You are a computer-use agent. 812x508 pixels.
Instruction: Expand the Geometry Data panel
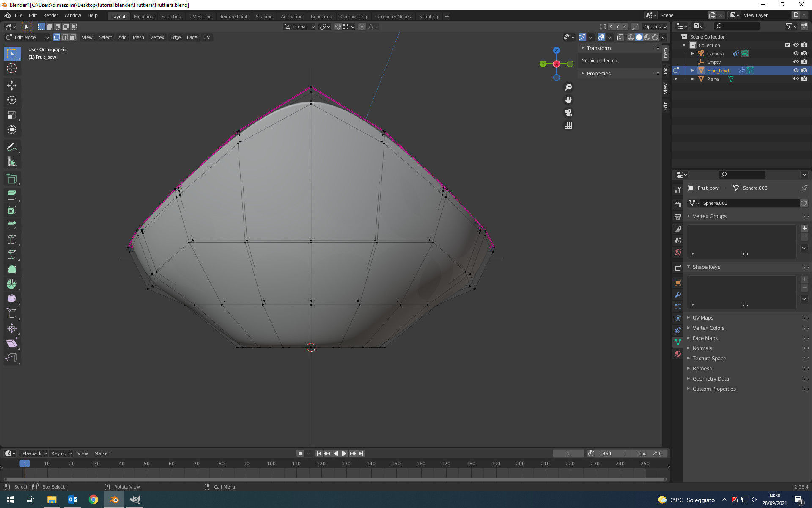pyautogui.click(x=710, y=379)
